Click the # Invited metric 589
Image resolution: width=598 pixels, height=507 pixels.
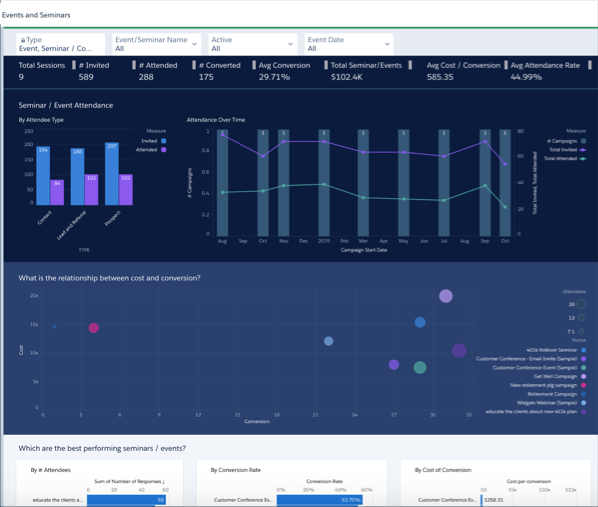[86, 77]
